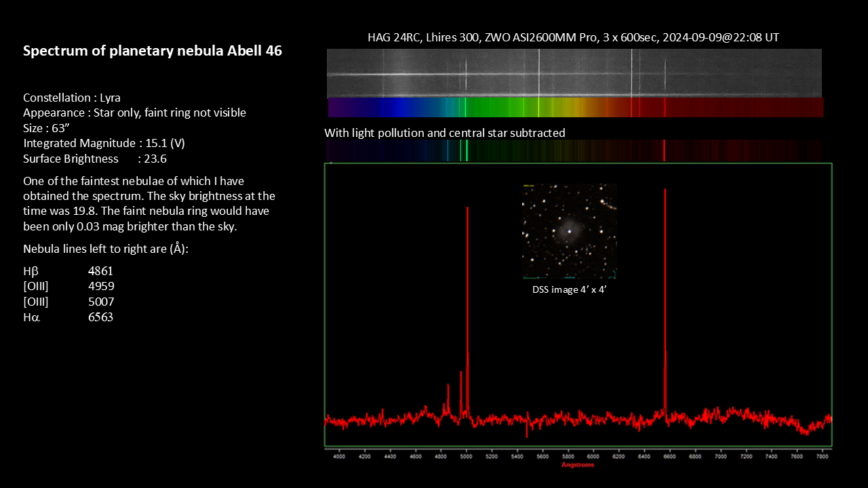The height and width of the screenshot is (488, 868).
Task: Click the dark spectrum strip with star subtracted
Action: [573, 150]
